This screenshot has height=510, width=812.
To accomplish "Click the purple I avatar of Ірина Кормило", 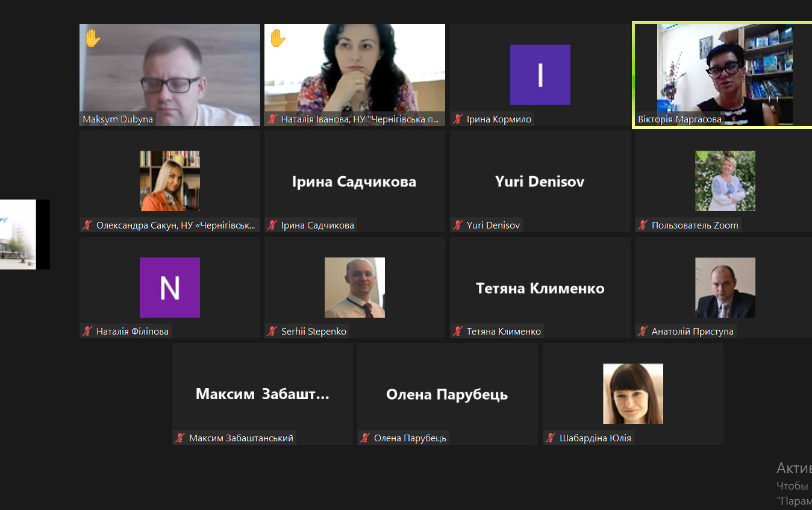I will 540,75.
